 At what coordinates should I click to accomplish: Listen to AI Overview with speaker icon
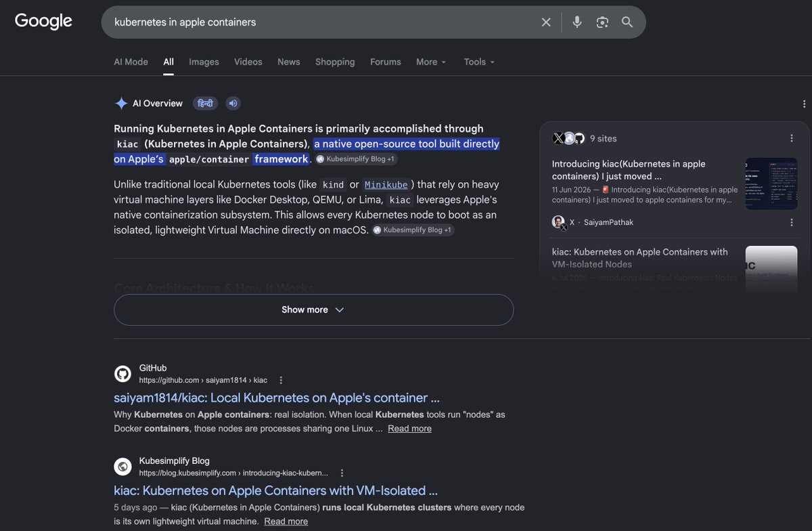click(233, 104)
